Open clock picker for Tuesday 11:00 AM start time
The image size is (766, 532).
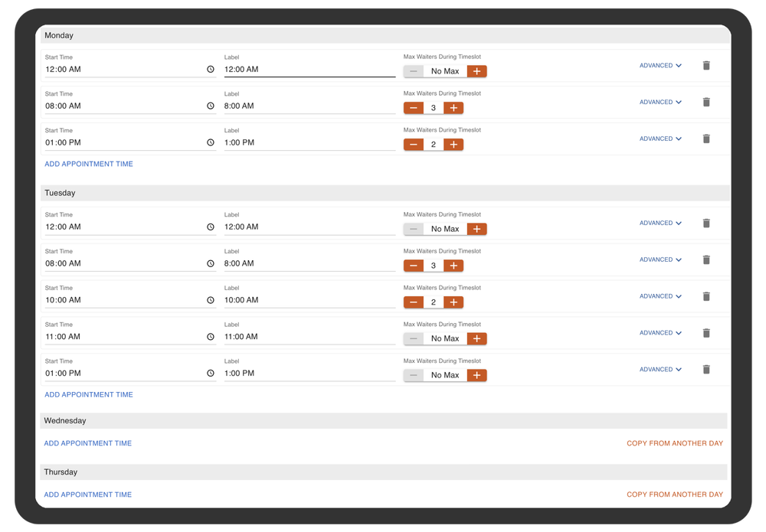tap(211, 337)
